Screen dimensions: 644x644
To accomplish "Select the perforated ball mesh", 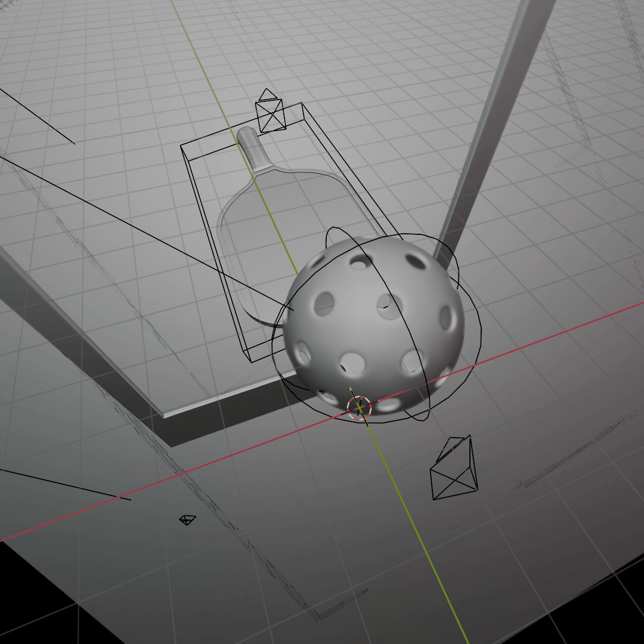I will (x=374, y=324).
